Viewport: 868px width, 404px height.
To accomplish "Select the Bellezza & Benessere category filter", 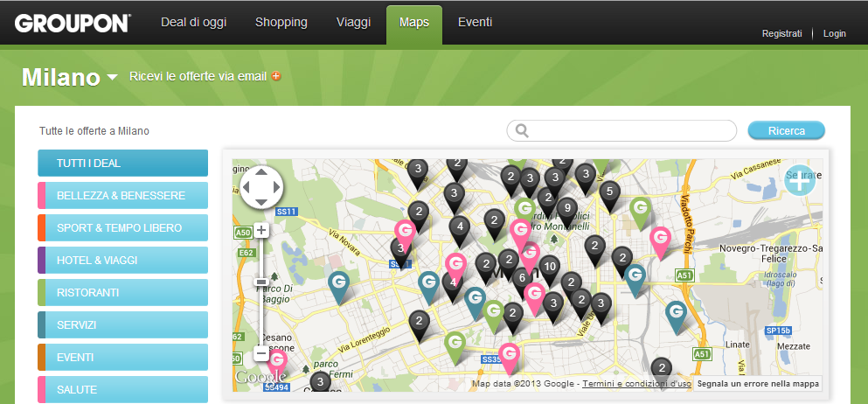I will [x=123, y=196].
